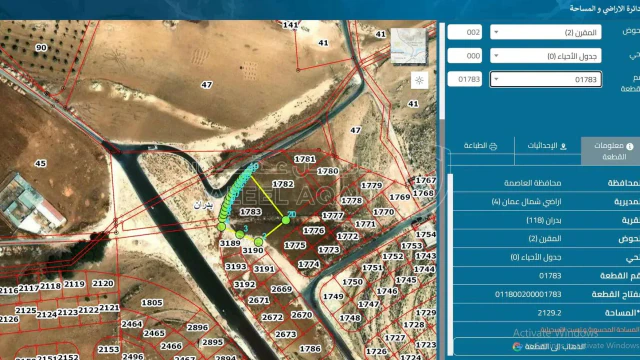This screenshot has height=360, width=640.
Task: Click the Google icon on the الذهاب الى القطعة button
Action: 517,347
